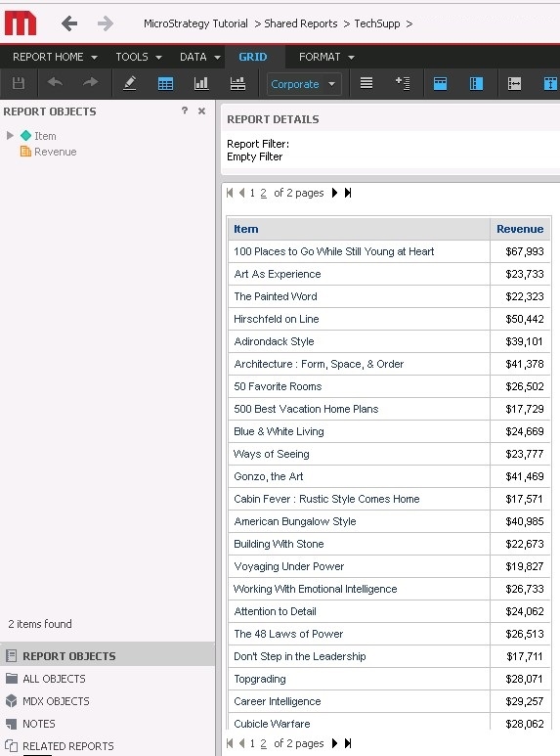Go to next page, bottom pager
560x756 pixels.
pos(334,743)
